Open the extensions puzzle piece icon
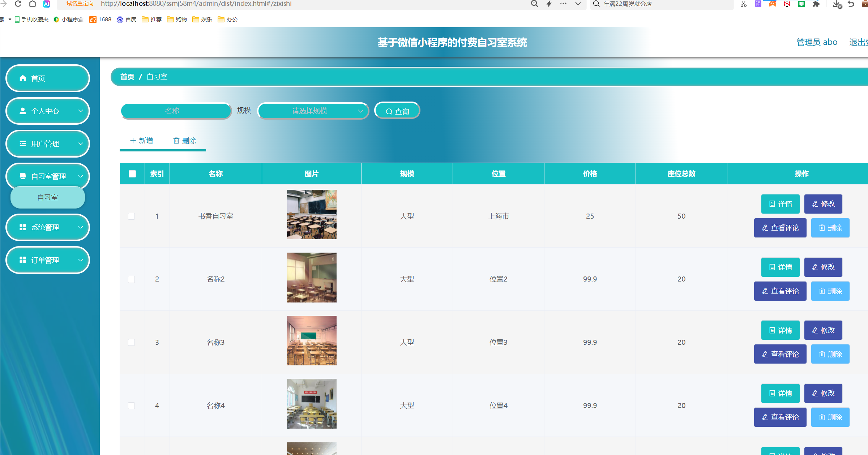The width and height of the screenshot is (868, 455). [x=816, y=4]
